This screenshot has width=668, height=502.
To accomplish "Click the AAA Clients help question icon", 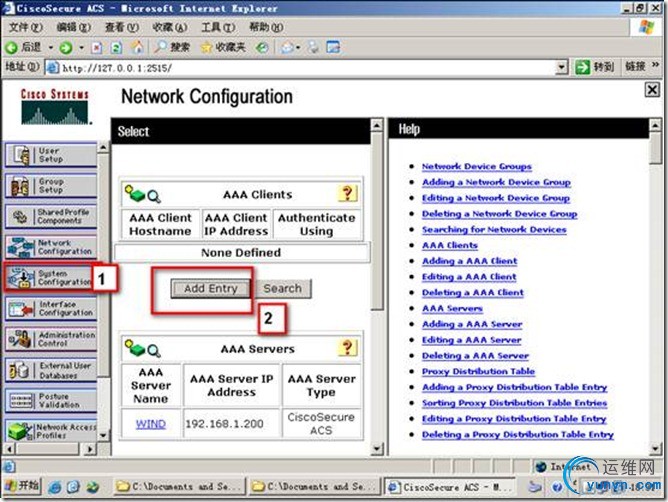I will pos(347,194).
